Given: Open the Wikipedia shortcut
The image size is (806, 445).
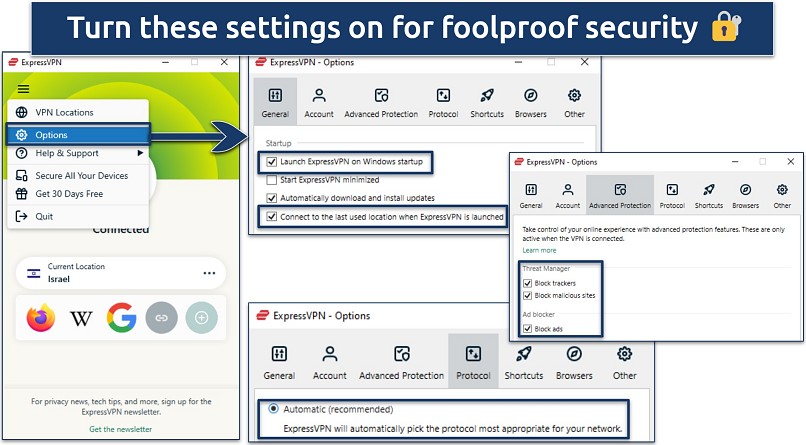Looking at the screenshot, I should point(81,319).
